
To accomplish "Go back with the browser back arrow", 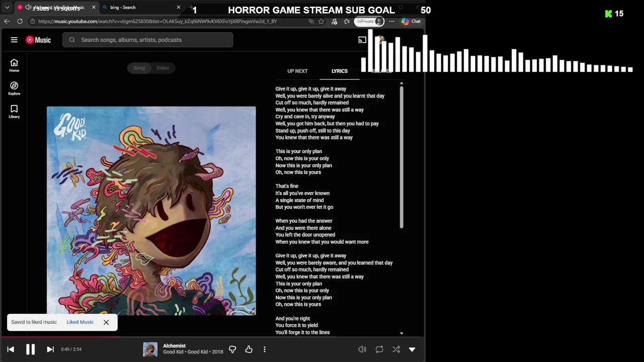I will (x=7, y=21).
